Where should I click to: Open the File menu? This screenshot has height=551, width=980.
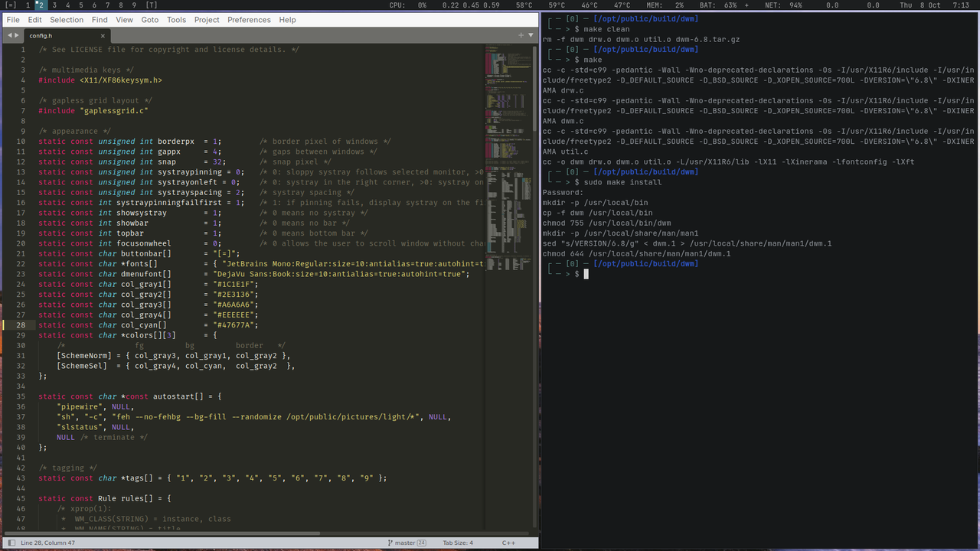click(13, 20)
